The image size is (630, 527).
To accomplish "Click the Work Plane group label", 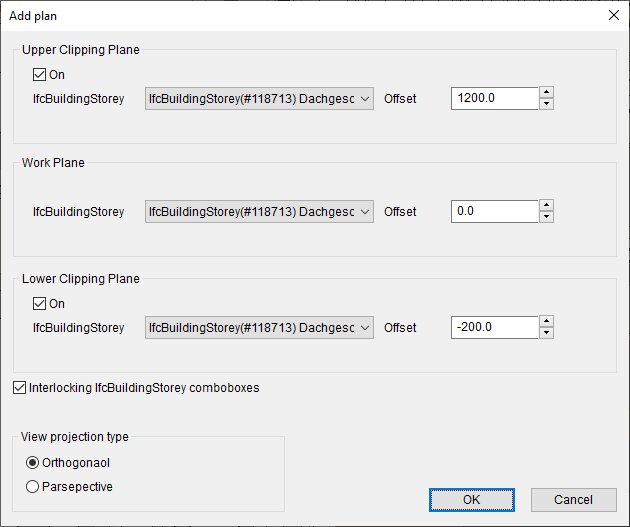I will coord(53,163).
